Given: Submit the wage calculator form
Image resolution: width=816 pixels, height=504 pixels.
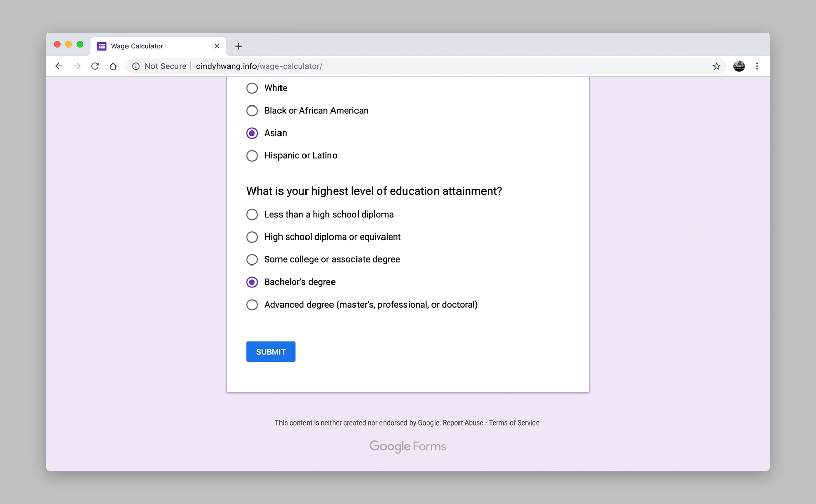Looking at the screenshot, I should [271, 352].
